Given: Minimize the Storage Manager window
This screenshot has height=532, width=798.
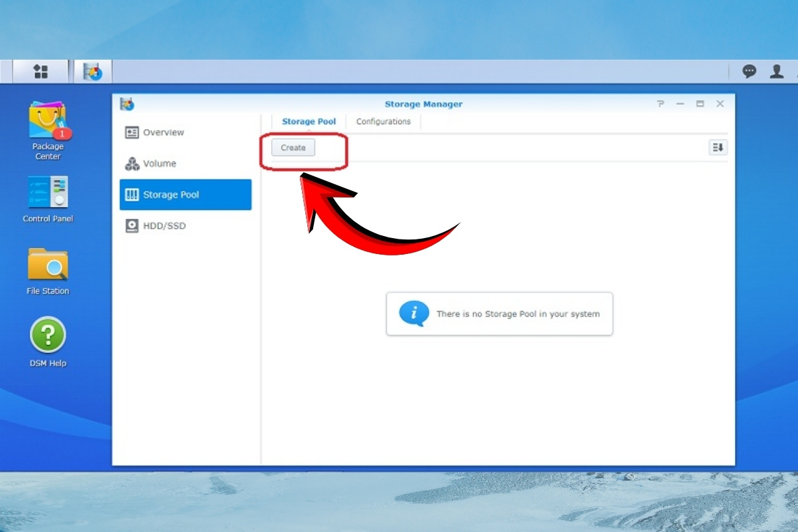Looking at the screenshot, I should point(680,104).
